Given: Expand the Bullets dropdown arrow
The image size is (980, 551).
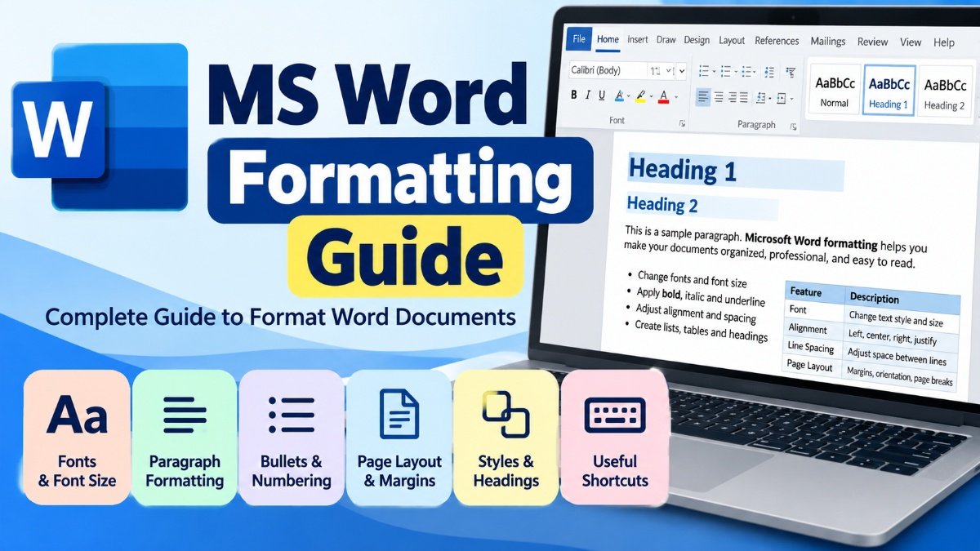Looking at the screenshot, I should pyautogui.click(x=714, y=72).
